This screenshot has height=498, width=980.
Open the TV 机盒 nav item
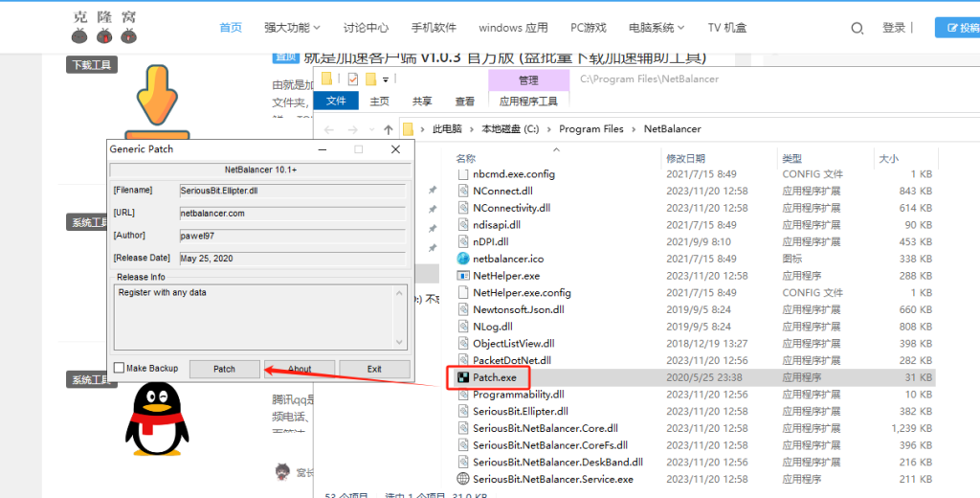pos(727,28)
